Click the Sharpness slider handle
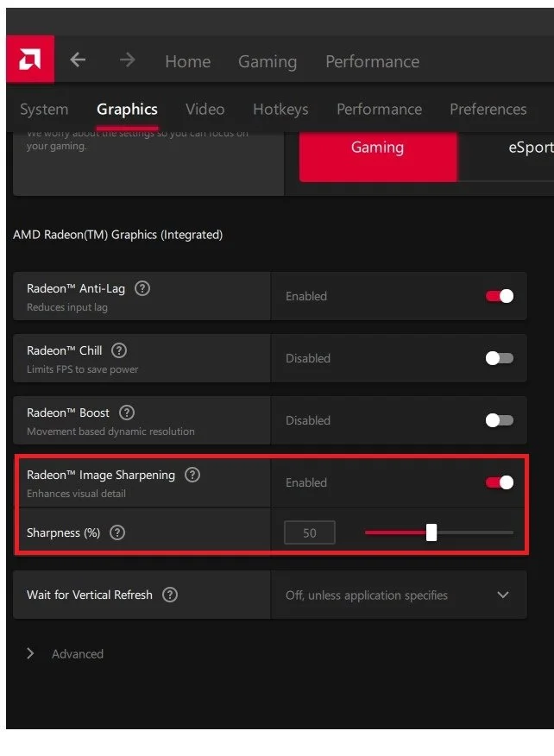554x756 pixels. click(431, 532)
